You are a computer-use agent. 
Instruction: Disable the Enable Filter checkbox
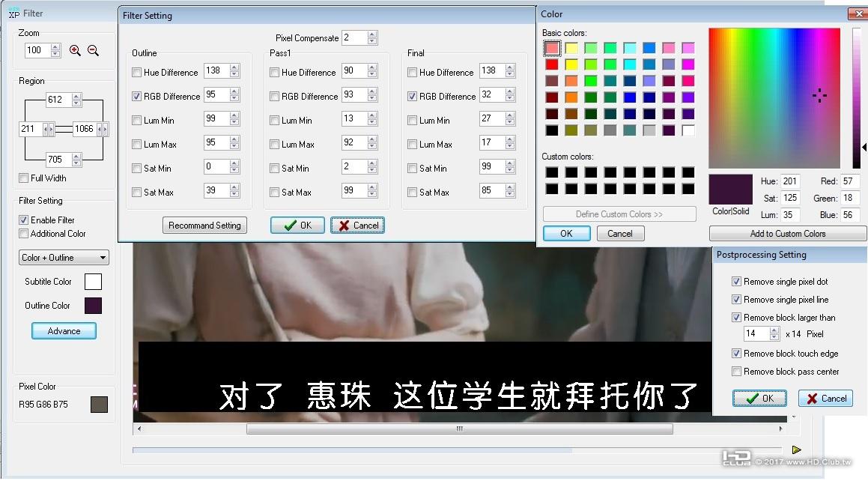tap(25, 220)
